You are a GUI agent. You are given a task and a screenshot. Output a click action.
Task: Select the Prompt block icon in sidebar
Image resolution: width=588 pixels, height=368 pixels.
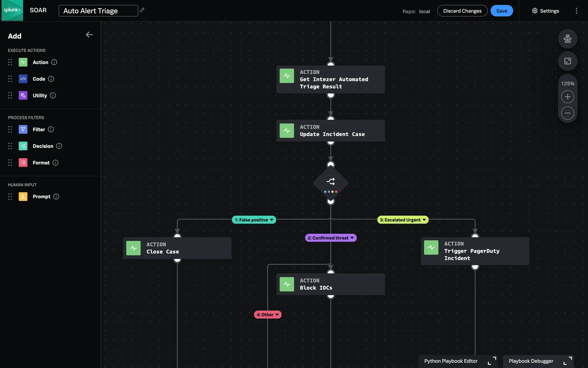(23, 197)
